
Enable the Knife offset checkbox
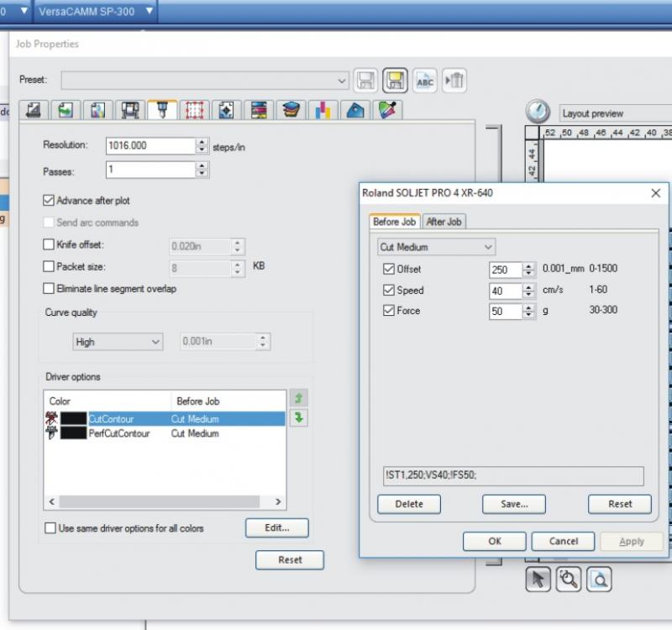(x=49, y=244)
